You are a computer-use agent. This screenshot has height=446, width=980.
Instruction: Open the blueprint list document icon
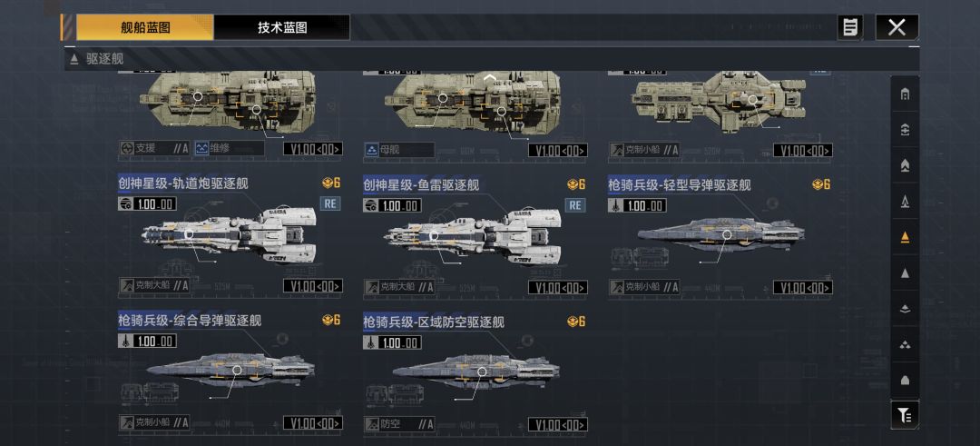point(850,27)
